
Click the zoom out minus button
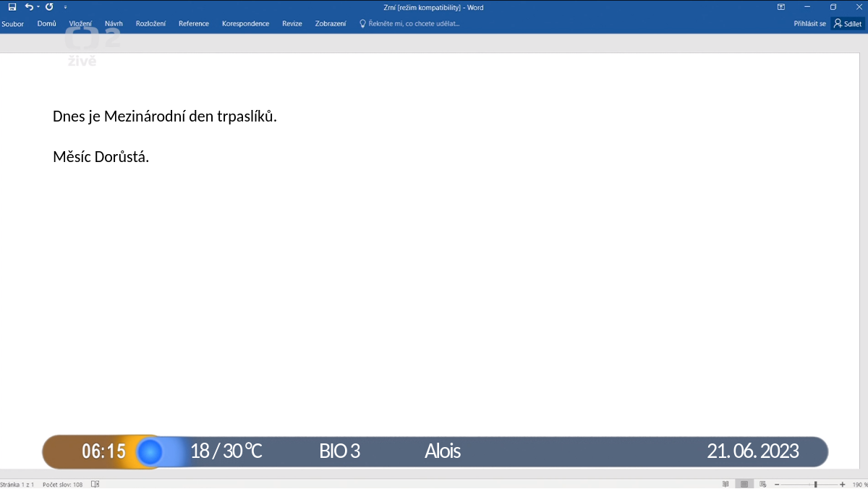click(777, 484)
